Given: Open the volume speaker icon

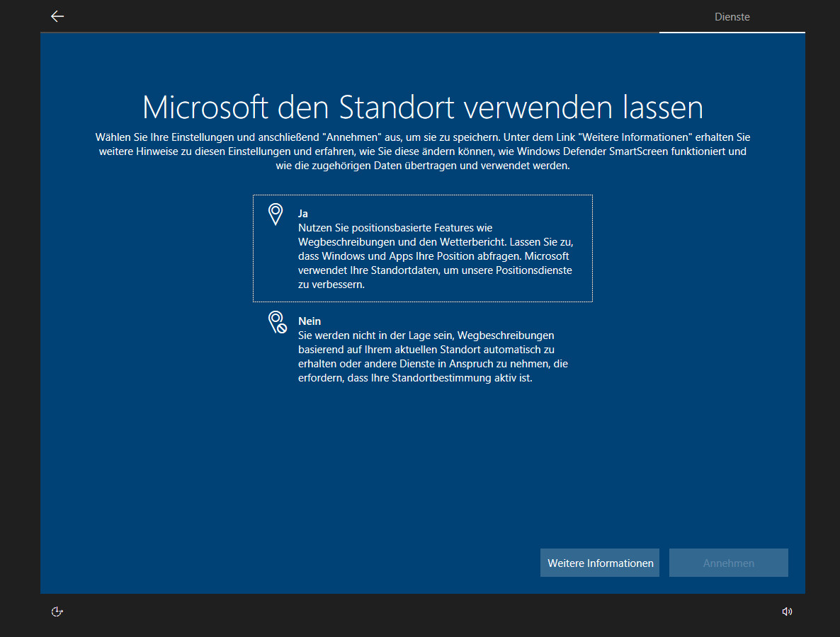Looking at the screenshot, I should coord(787,612).
